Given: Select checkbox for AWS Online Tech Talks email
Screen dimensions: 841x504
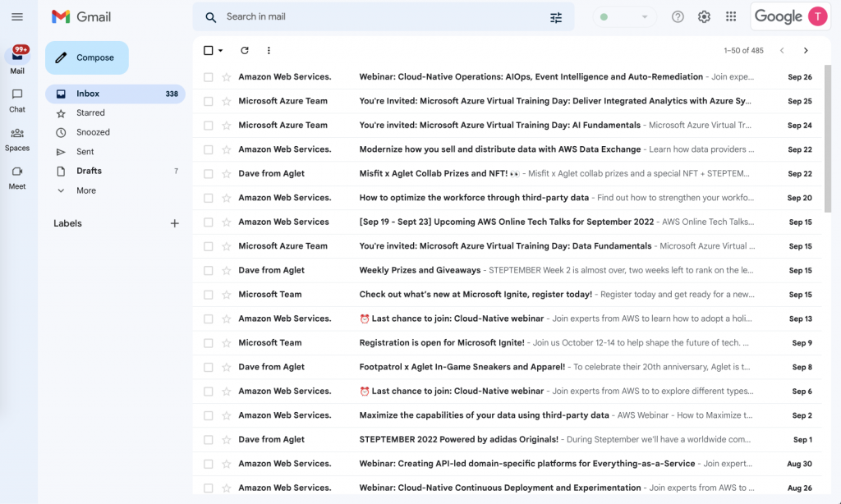Looking at the screenshot, I should pos(208,222).
